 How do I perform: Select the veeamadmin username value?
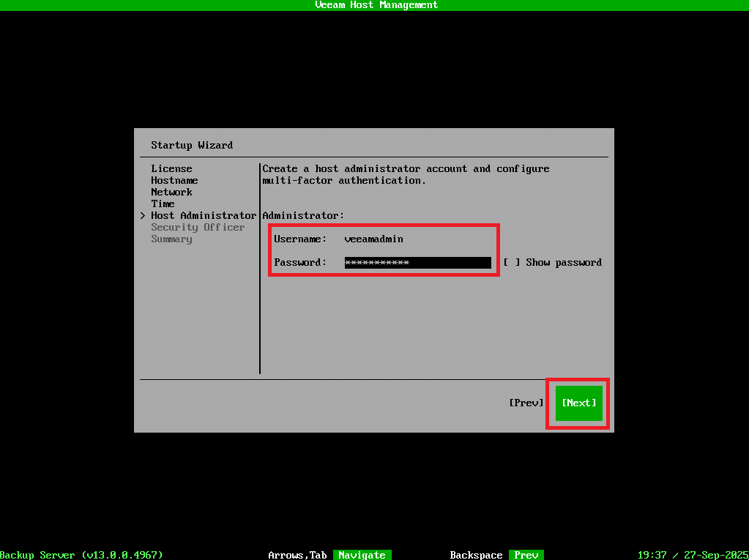tap(373, 239)
